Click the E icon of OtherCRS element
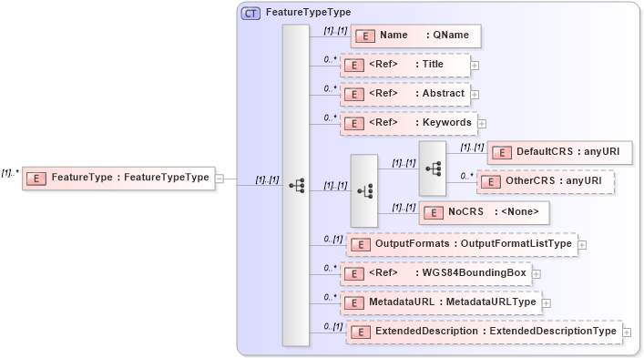Image resolution: width=644 pixels, height=358 pixels. click(490, 182)
